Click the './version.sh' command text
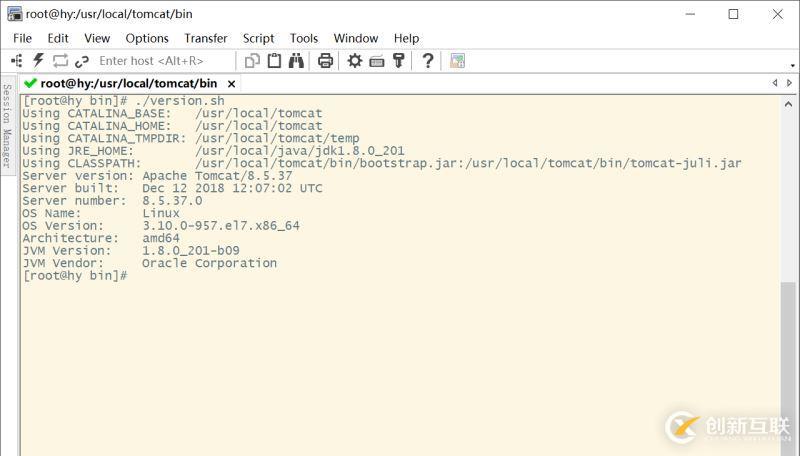 coord(180,100)
